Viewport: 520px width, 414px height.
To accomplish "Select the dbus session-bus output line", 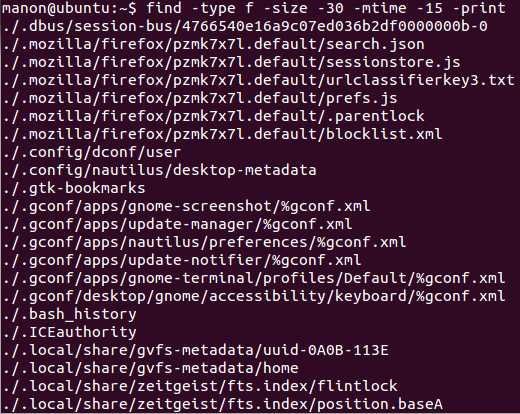I will [246, 26].
